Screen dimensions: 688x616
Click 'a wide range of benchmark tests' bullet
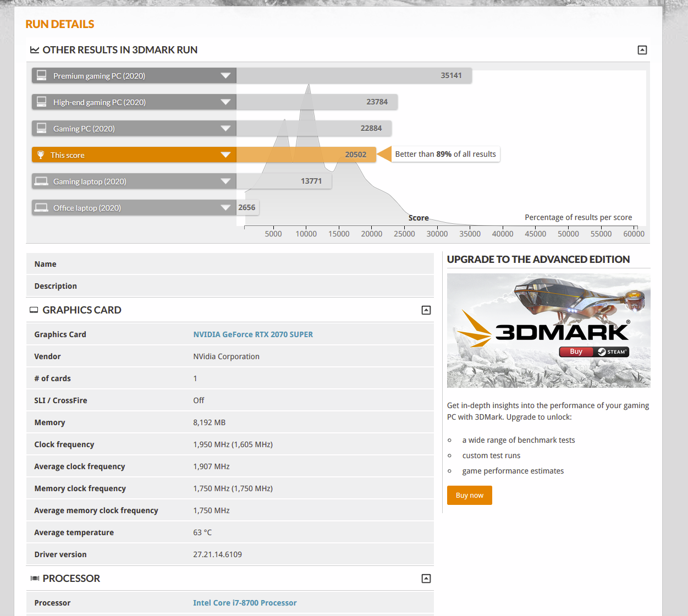pyautogui.click(x=519, y=440)
